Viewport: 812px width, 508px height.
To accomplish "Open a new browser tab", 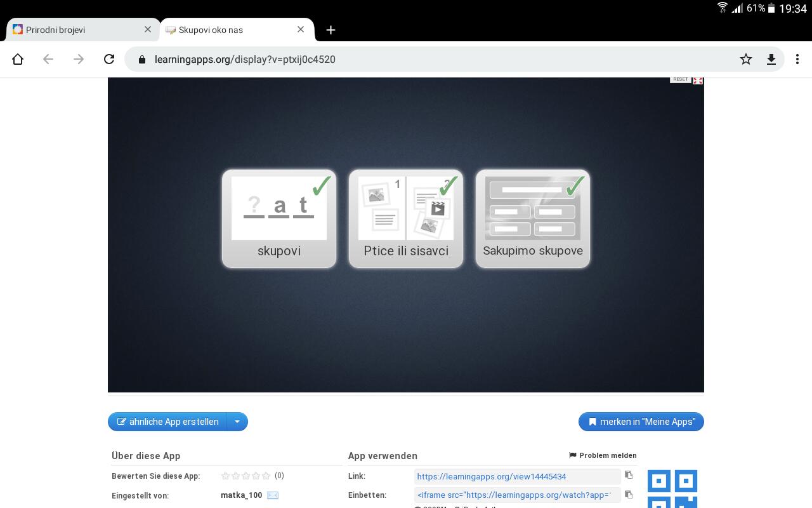I will tap(331, 30).
